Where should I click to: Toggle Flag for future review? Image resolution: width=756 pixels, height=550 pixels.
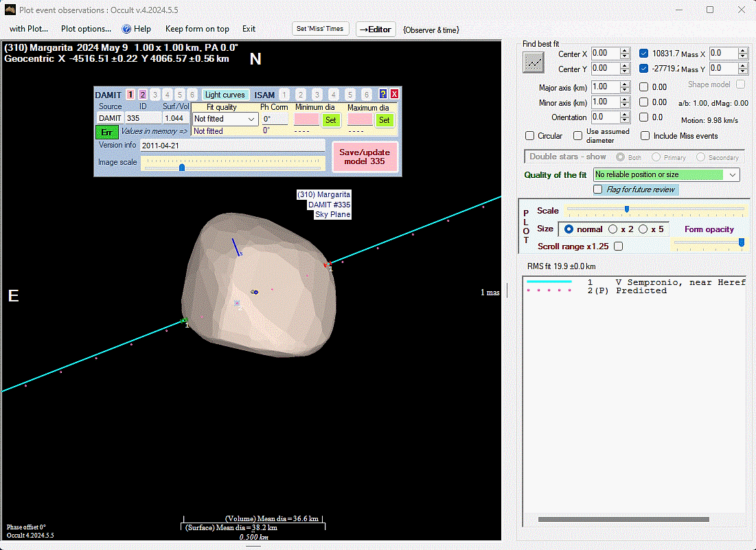point(599,190)
